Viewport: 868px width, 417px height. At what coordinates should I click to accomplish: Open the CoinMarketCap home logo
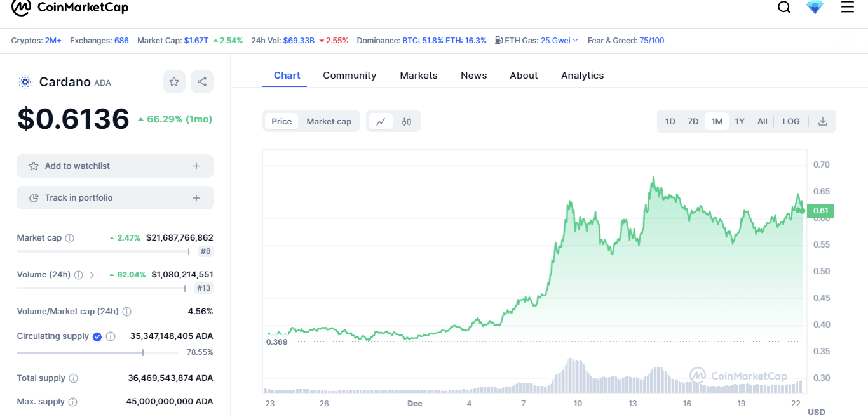tap(70, 8)
